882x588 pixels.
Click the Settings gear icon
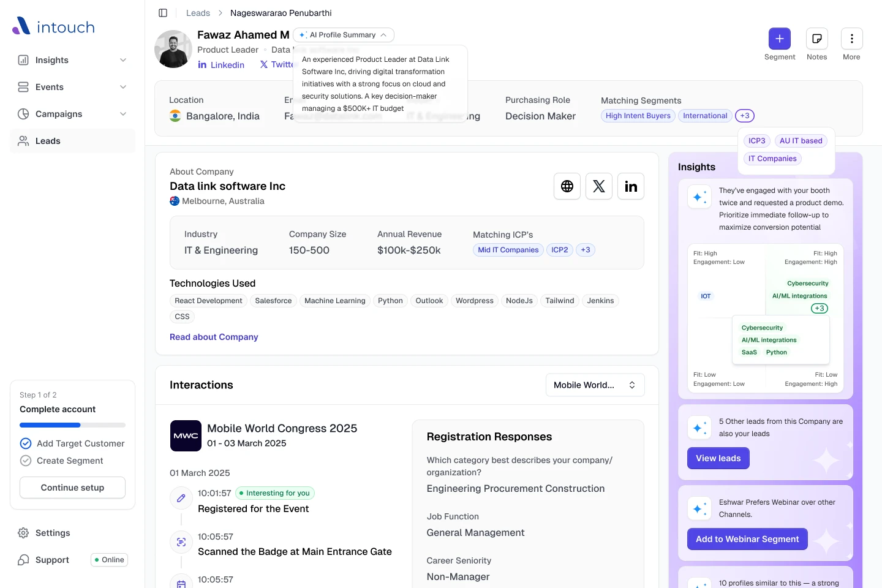click(x=23, y=533)
